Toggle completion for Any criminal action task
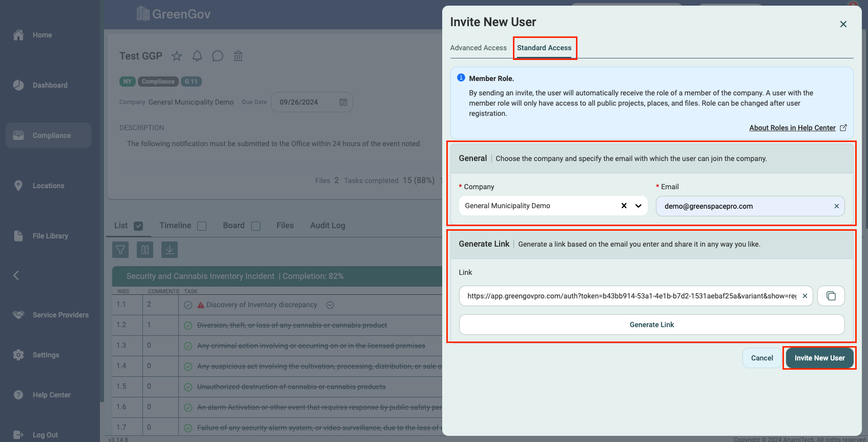Viewport: 868px width, 442px height. pos(188,346)
